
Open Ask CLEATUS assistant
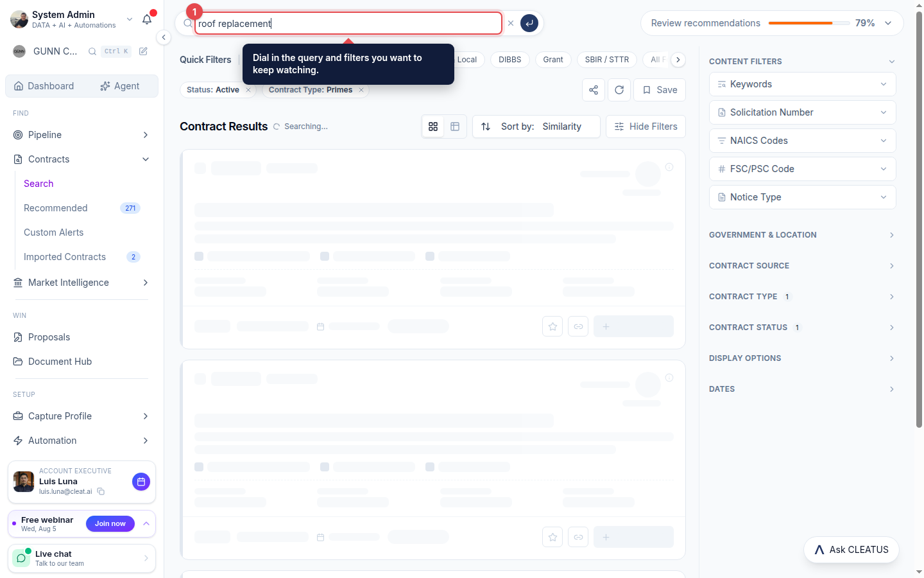click(x=851, y=550)
